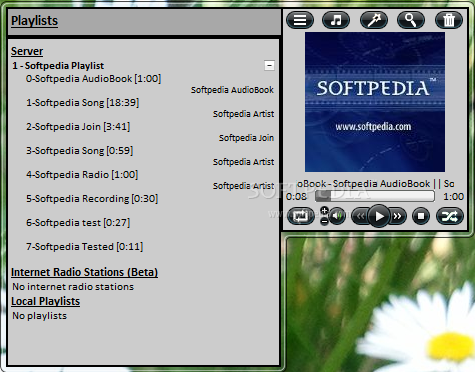Select track '7-Softpedia Tested [0:11]'
This screenshot has height=372, width=475.
[x=84, y=247]
